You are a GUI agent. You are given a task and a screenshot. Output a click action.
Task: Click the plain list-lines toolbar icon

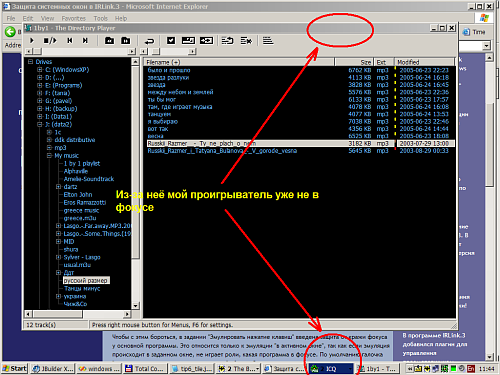point(268,40)
